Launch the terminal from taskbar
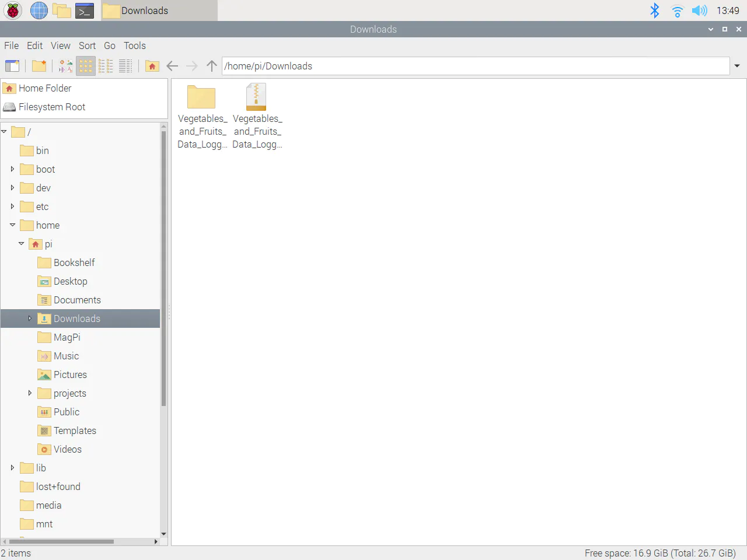747x560 pixels. click(x=85, y=10)
